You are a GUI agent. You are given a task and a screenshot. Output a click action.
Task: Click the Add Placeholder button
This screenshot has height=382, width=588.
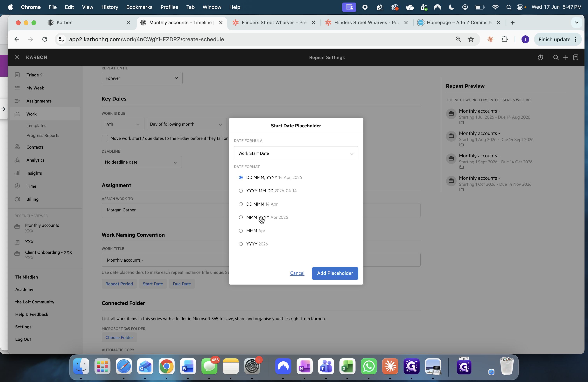pos(335,273)
